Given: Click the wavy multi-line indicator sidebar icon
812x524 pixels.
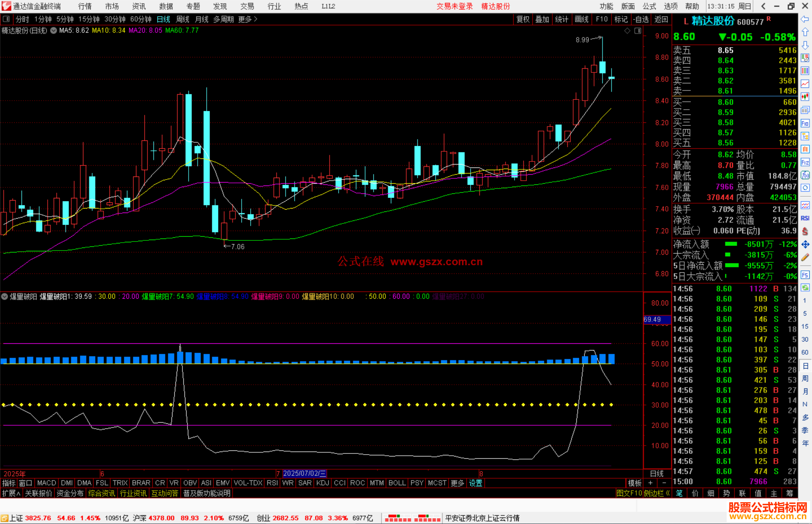Looking at the screenshot, I should [x=805, y=205].
